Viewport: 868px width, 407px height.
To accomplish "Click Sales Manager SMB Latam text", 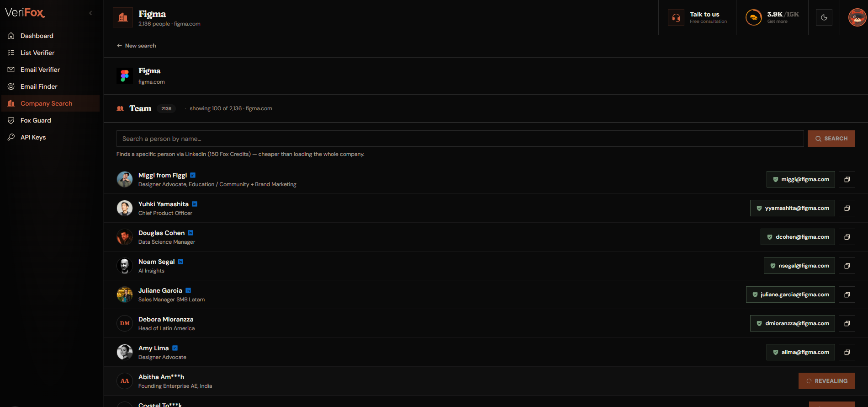I will 171,300.
